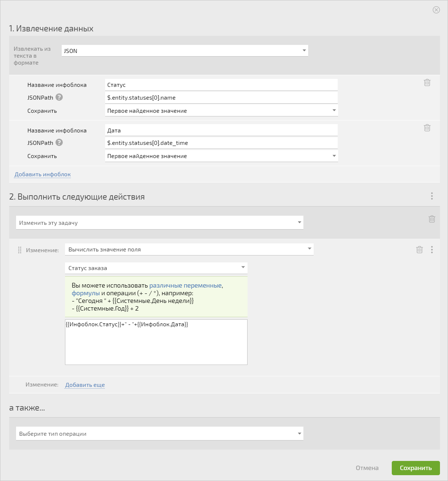Open Изменить эту задачу action dropdown
This screenshot has height=481, width=448.
coord(160,223)
